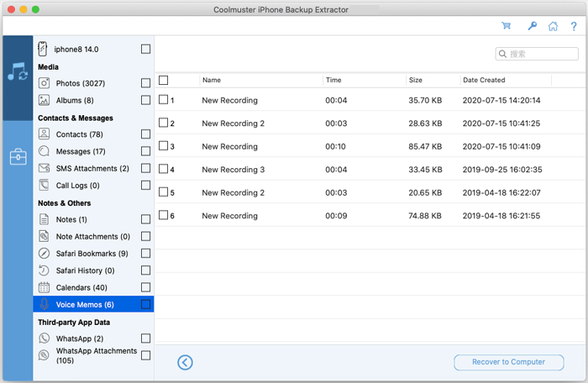The width and height of the screenshot is (588, 383).
Task: Click the Notes document icon
Action: tap(44, 219)
